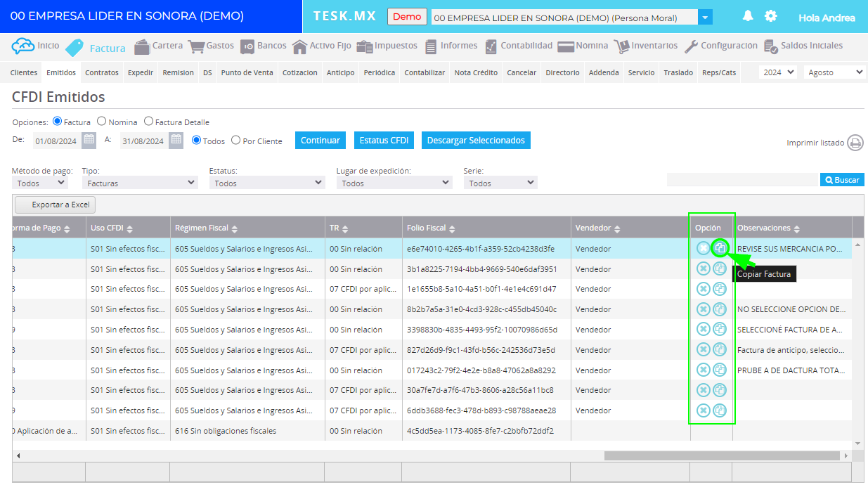The height and width of the screenshot is (492, 868).
Task: Open the Nómina card module
Action: click(x=566, y=46)
